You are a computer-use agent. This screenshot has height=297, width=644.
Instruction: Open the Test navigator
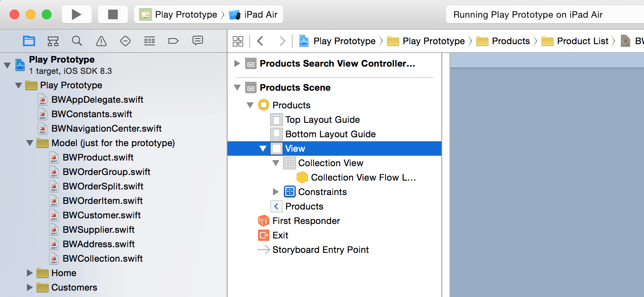click(x=125, y=41)
